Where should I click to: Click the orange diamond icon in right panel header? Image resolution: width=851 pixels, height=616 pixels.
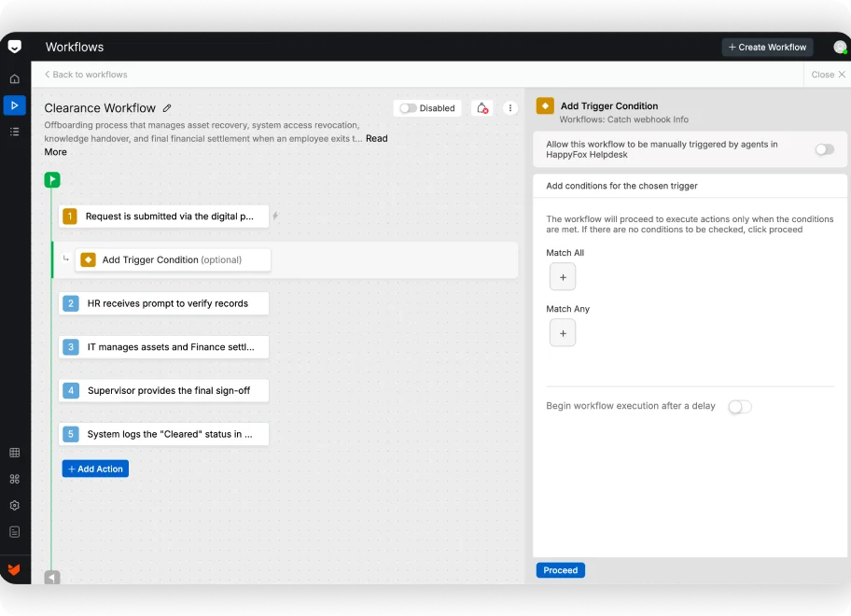click(545, 105)
